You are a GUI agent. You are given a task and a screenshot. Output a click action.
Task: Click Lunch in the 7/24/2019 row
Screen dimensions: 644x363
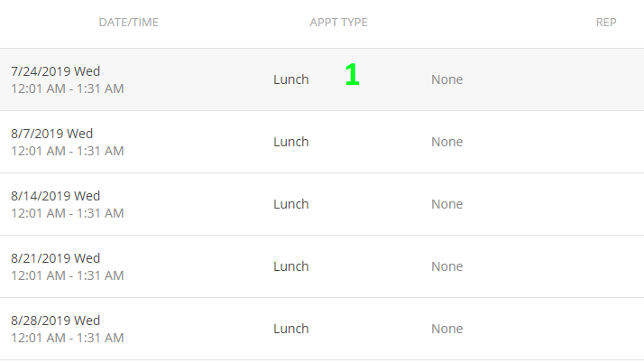coord(290,79)
